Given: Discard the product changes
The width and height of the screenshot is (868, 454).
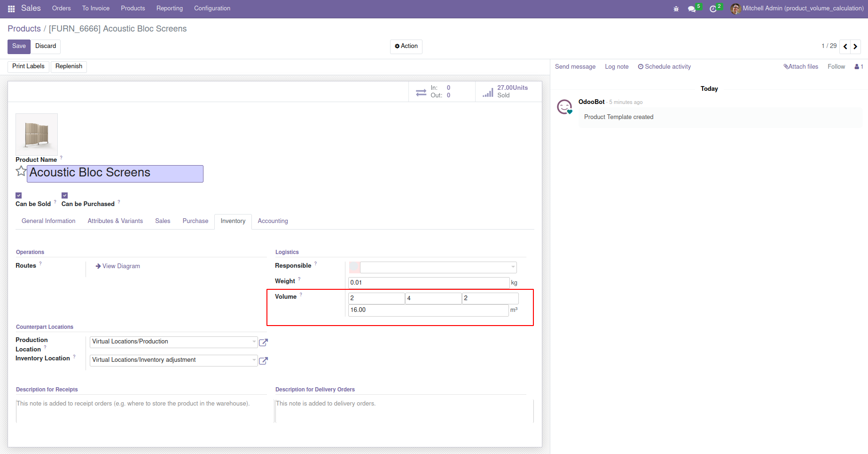Looking at the screenshot, I should click(46, 46).
